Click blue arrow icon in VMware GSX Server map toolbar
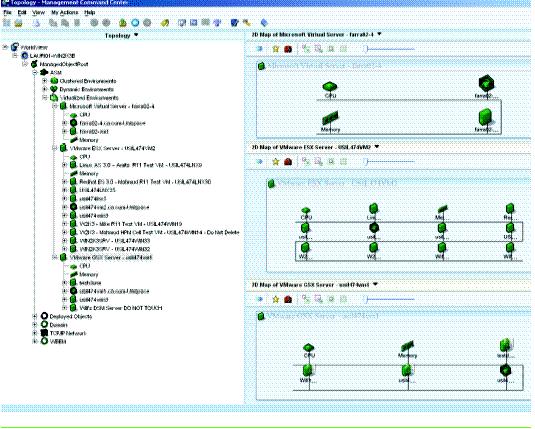535x429 pixels. click(x=259, y=299)
